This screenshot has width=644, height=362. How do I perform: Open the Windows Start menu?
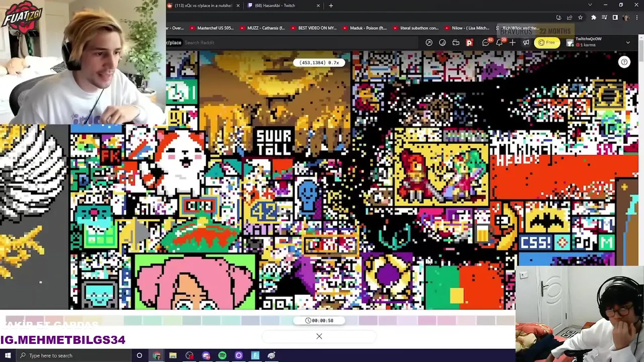[x=8, y=355]
